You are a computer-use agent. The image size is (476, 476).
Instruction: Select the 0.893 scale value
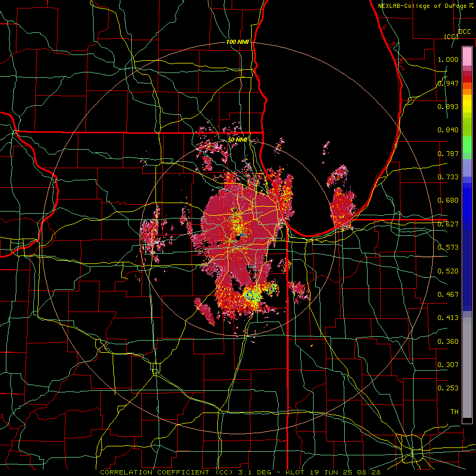(448, 106)
